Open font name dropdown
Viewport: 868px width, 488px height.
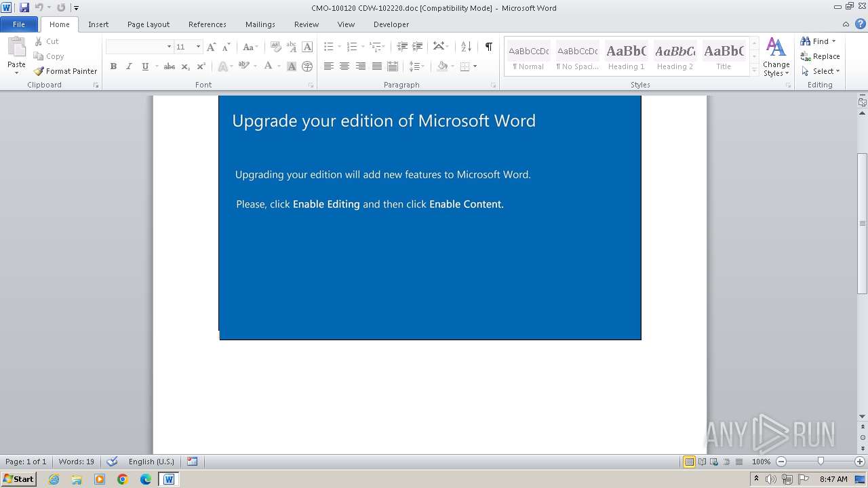tap(169, 47)
